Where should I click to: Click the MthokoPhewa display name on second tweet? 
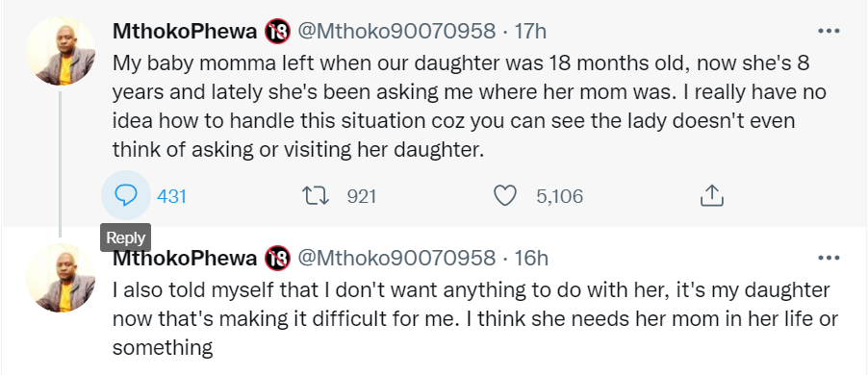[x=185, y=258]
